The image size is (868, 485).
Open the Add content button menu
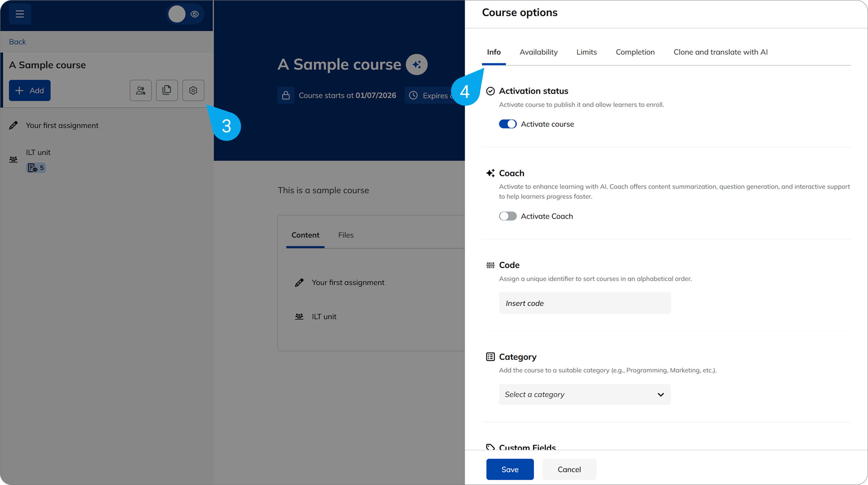(30, 90)
